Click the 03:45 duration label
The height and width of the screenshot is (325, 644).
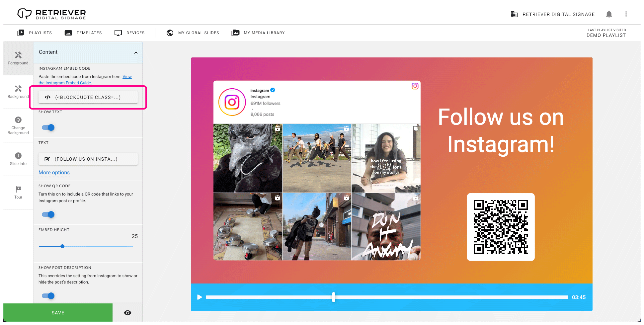tap(579, 297)
